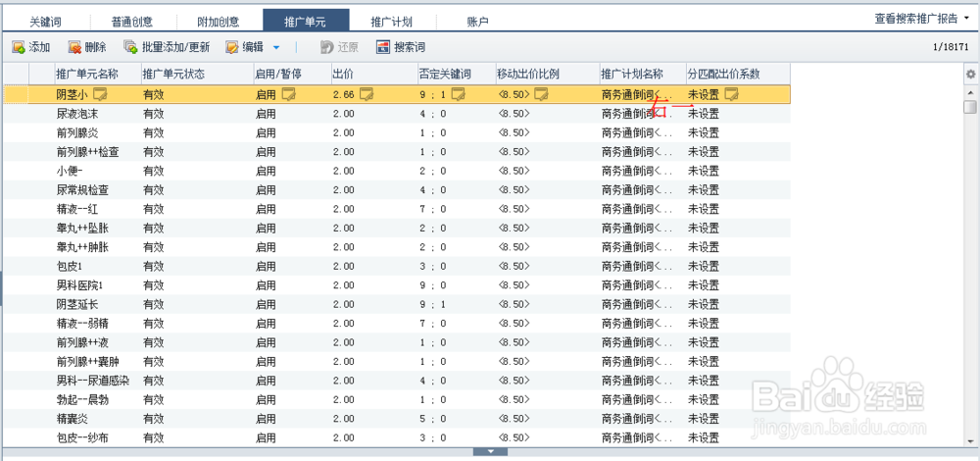Sort by 推广单元名称 column header
Viewport: 980px width, 461px height.
pyautogui.click(x=97, y=74)
